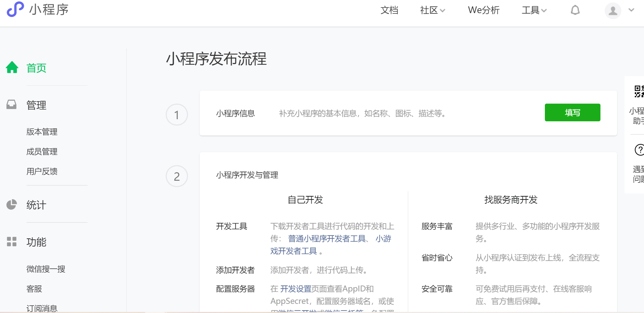Click the 自己开发 column heading
644x313 pixels.
pos(305,200)
